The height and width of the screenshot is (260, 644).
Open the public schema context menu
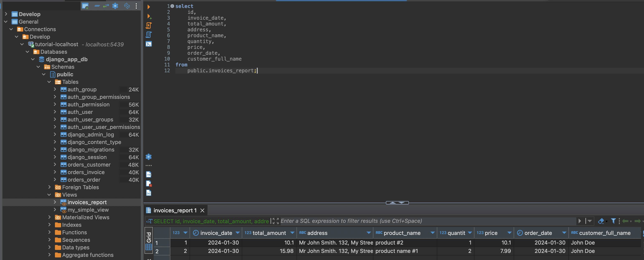(x=65, y=74)
